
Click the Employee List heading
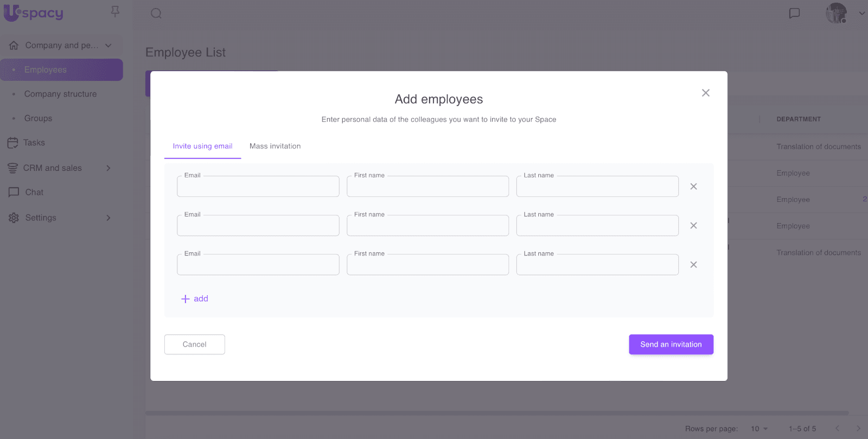[186, 53]
